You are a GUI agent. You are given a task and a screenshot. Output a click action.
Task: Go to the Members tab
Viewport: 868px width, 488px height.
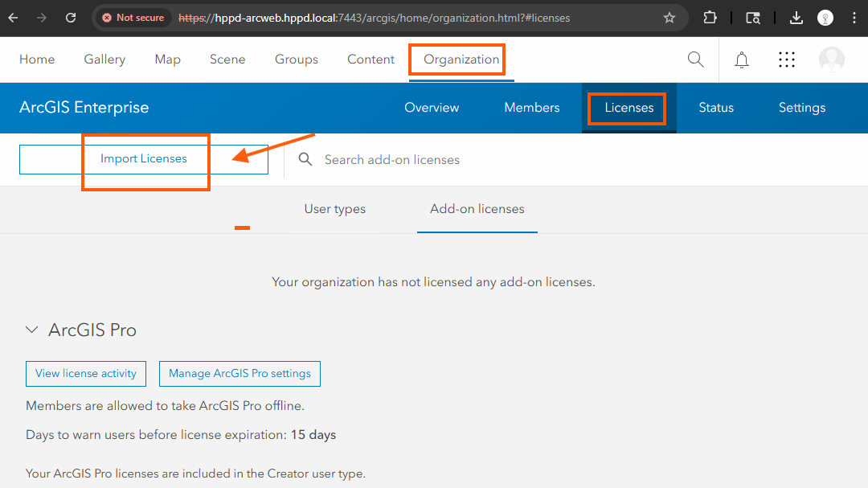point(531,108)
